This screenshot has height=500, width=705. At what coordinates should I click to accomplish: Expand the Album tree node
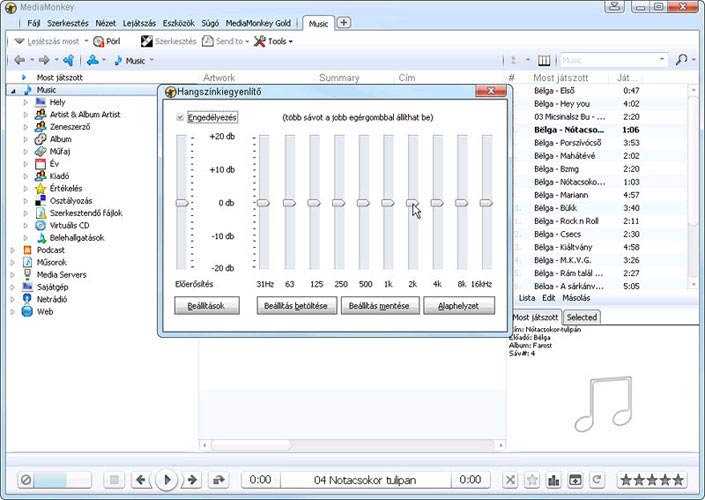pos(26,139)
